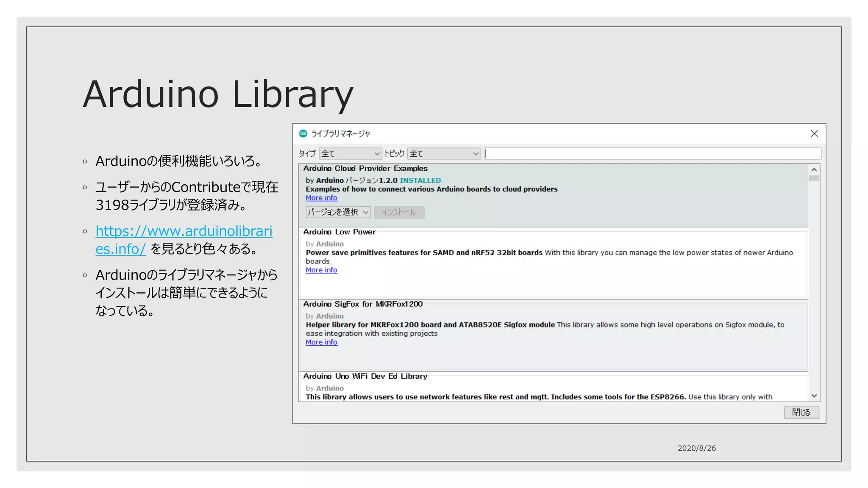Click the 閉じる button
This screenshot has width=868, height=488.
point(801,412)
